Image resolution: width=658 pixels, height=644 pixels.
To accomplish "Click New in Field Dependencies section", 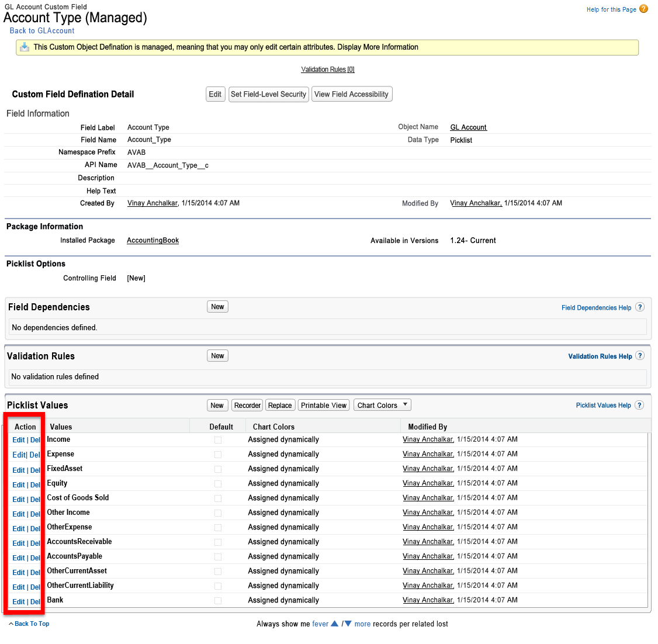I will (217, 307).
